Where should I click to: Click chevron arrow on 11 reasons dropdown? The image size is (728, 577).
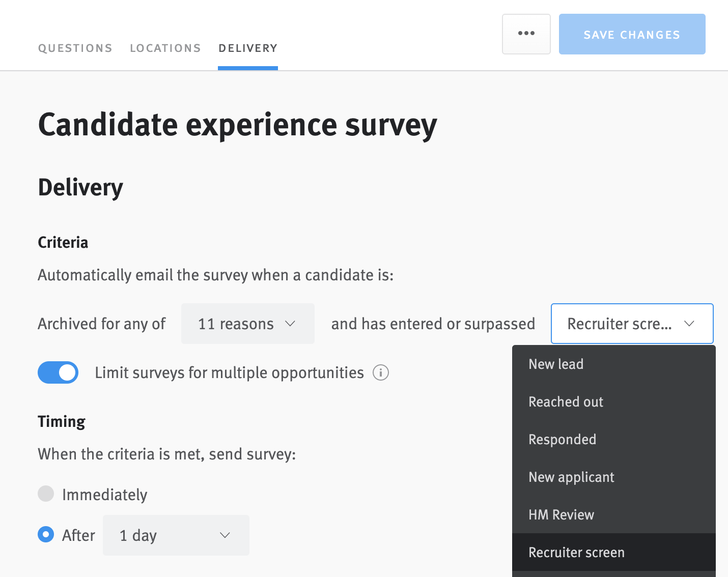(290, 324)
